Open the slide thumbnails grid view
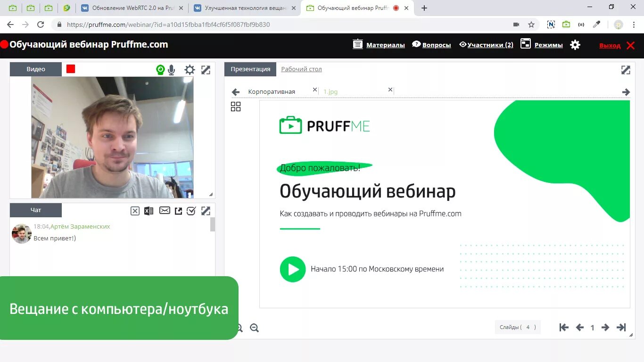The image size is (644, 362). pos(236,107)
